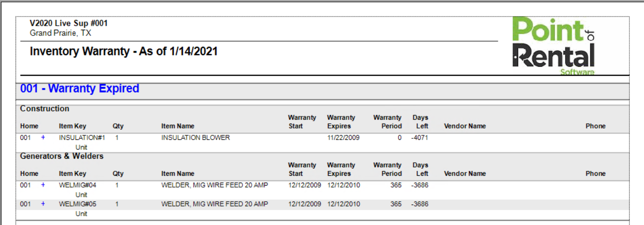The height and width of the screenshot is (225, 644).
Task: Expand the WELMIG#04 row plus sign
Action: [x=43, y=185]
